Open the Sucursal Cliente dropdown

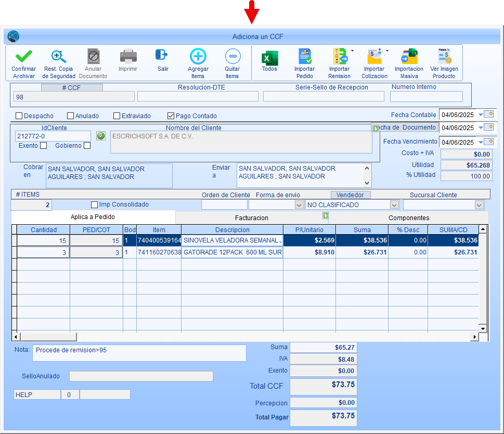pyautogui.click(x=479, y=205)
